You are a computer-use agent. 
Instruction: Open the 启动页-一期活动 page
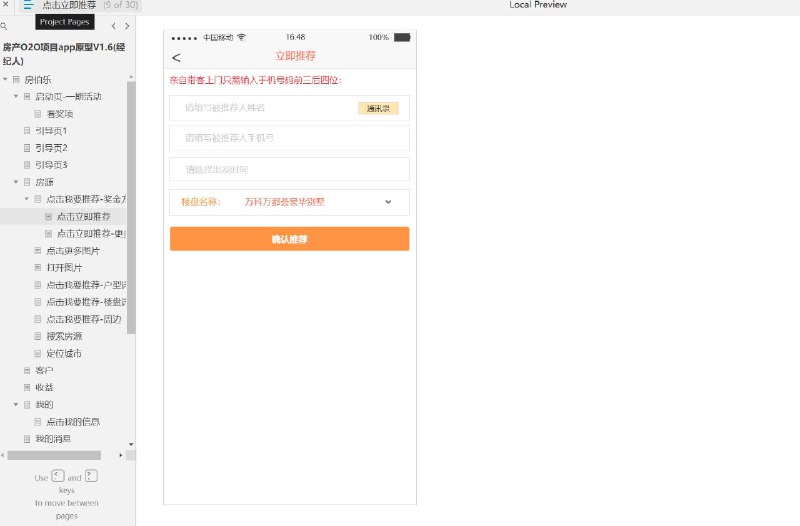coord(68,96)
